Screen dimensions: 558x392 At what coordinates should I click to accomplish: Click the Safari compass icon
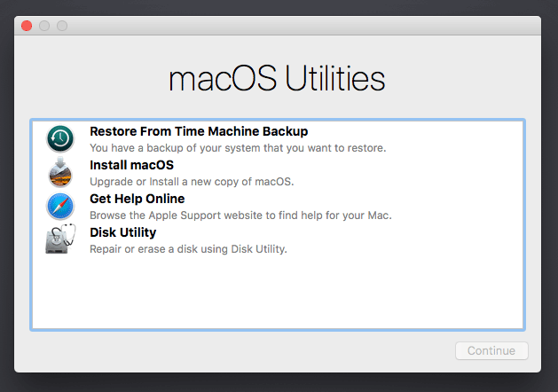tap(60, 207)
